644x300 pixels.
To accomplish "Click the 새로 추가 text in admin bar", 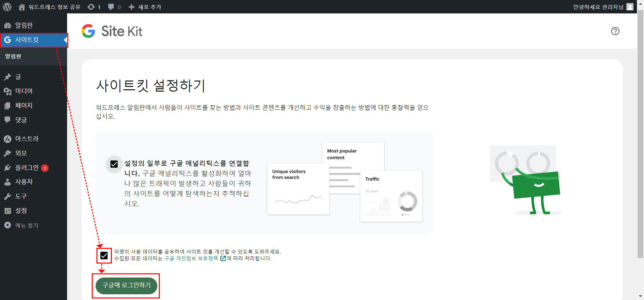I will click(150, 7).
